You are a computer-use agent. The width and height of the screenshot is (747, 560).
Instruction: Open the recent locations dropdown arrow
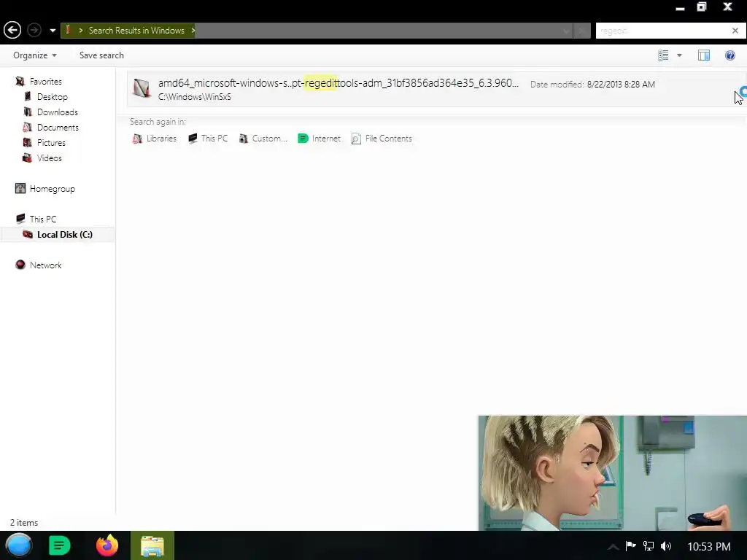pos(53,31)
